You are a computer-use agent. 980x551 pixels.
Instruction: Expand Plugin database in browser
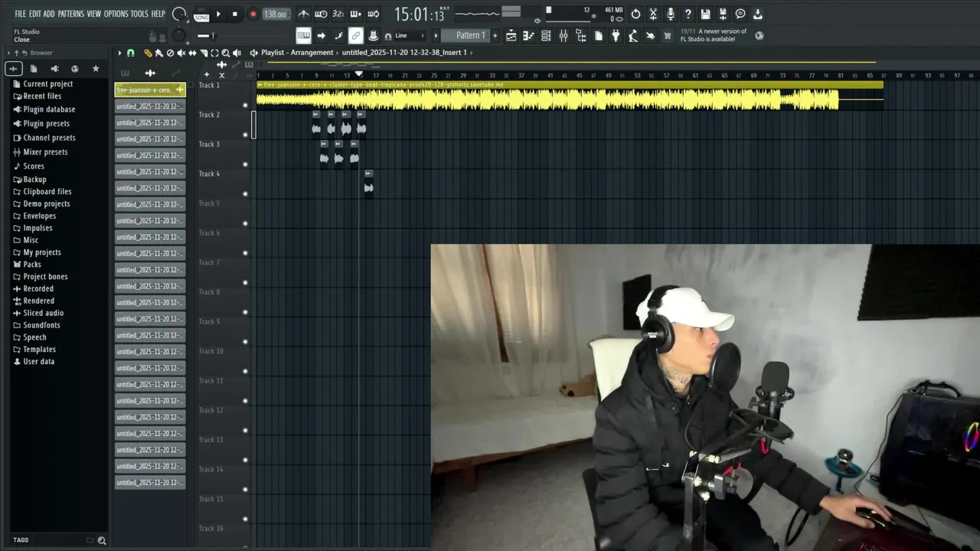[x=49, y=109]
